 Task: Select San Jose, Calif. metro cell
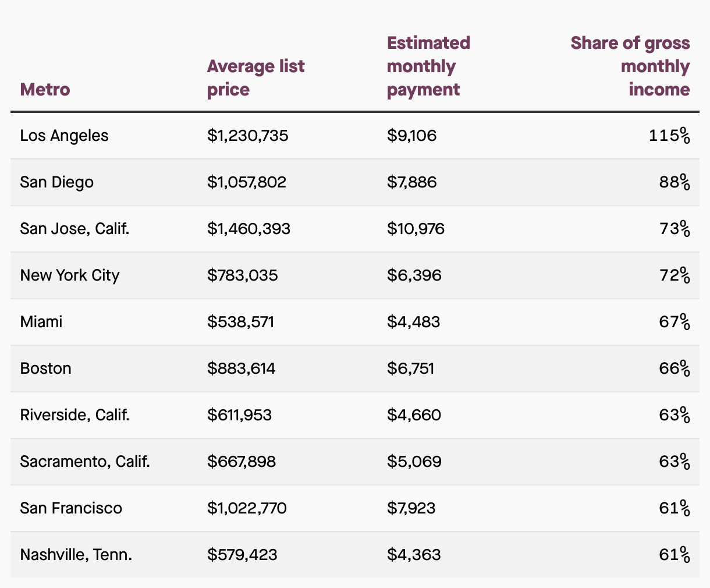pyautogui.click(x=74, y=229)
